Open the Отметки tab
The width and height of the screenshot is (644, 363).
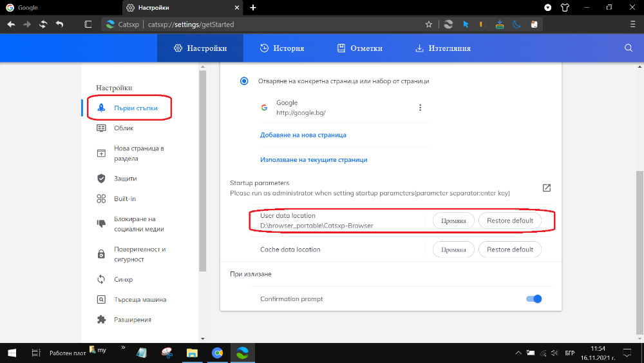(x=360, y=48)
